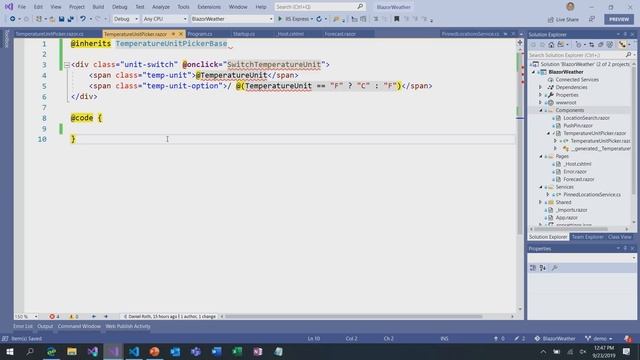This screenshot has width=640, height=360.
Task: Collapse the Components folder
Action: point(540,110)
